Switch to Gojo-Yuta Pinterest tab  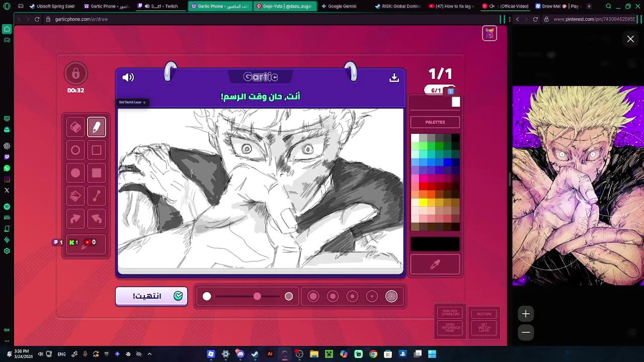point(285,6)
